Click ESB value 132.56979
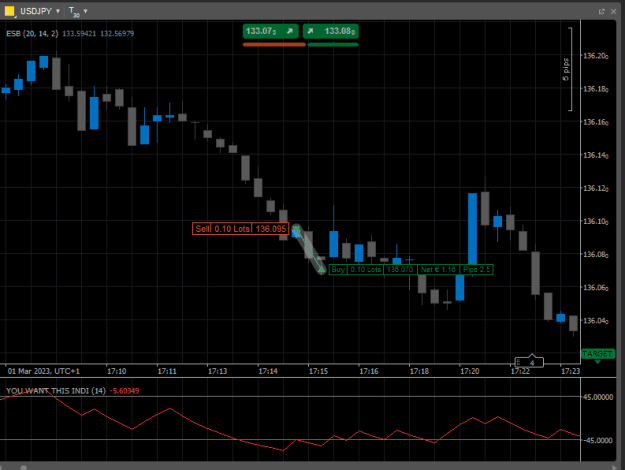Viewport: 625px width, 470px height. pyautogui.click(x=117, y=33)
